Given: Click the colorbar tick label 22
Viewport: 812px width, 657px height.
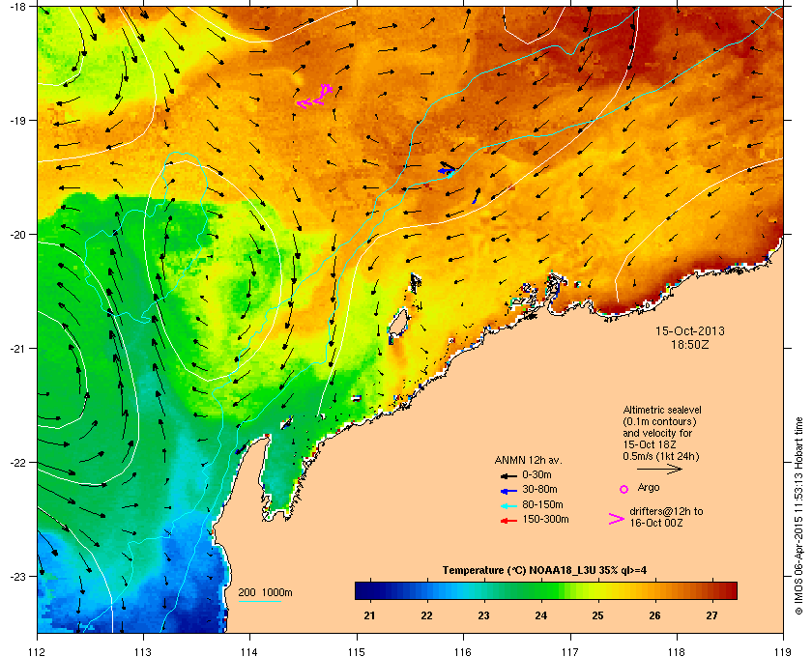Looking at the screenshot, I should pos(426,615).
